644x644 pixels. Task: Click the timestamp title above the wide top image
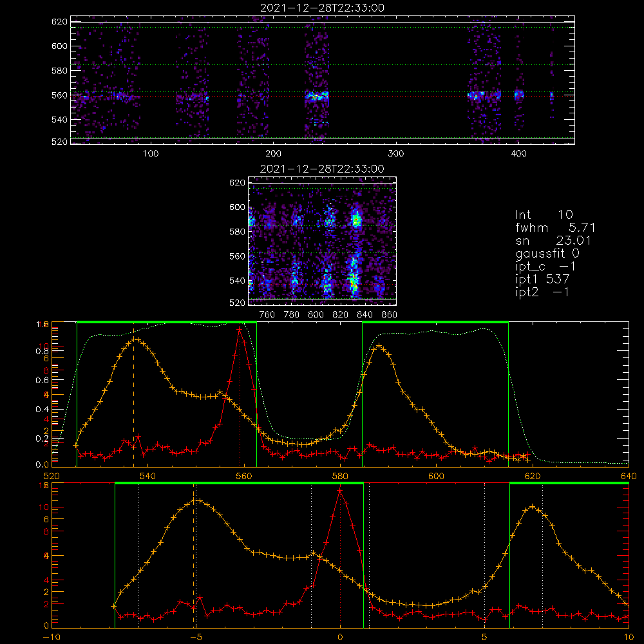click(323, 8)
